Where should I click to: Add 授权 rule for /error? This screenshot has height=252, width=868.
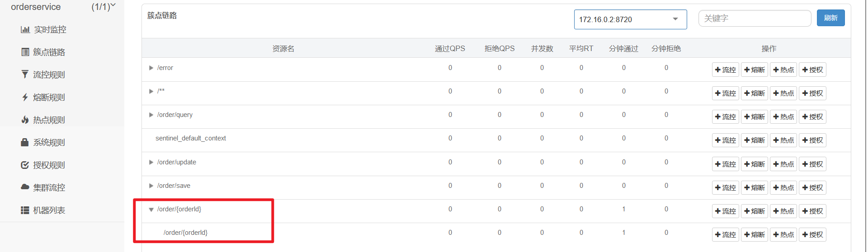(x=812, y=70)
